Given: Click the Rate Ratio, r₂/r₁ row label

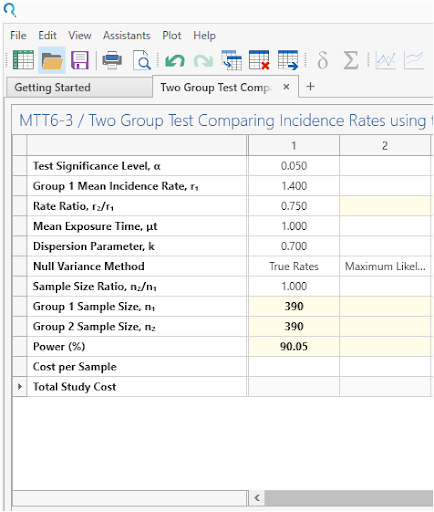Looking at the screenshot, I should point(73,206).
